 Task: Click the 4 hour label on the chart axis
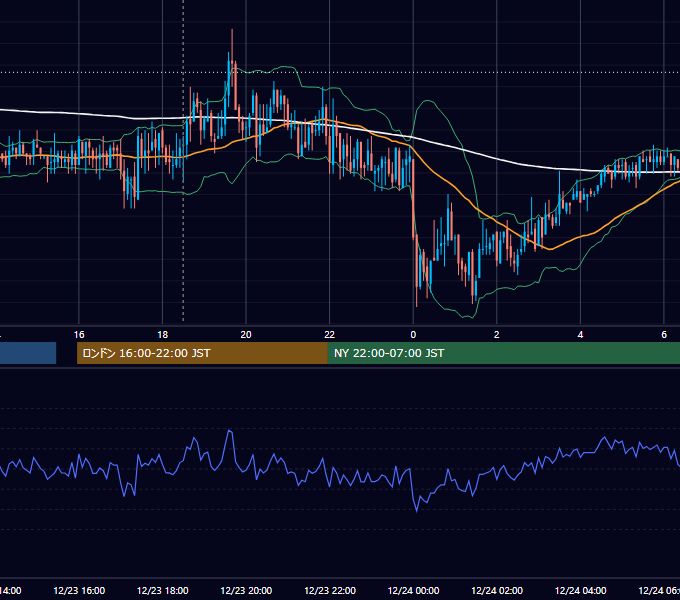click(580, 335)
